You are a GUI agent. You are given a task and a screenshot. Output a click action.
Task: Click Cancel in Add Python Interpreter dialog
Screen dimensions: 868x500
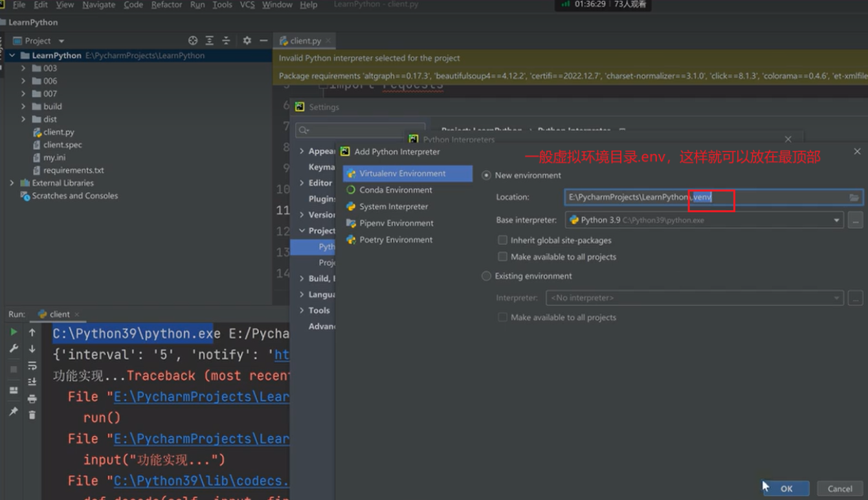tap(840, 488)
